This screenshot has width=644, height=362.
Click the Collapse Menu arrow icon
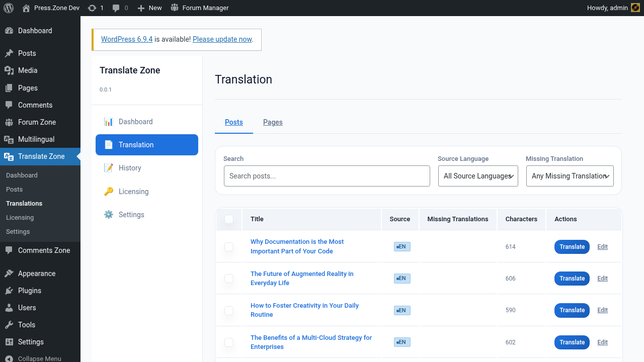(x=9, y=358)
